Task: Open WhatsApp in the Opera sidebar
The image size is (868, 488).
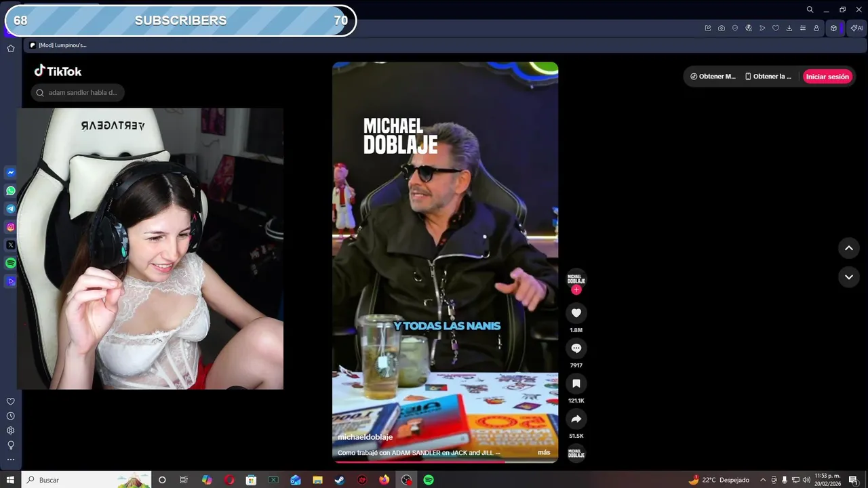Action: point(11,190)
